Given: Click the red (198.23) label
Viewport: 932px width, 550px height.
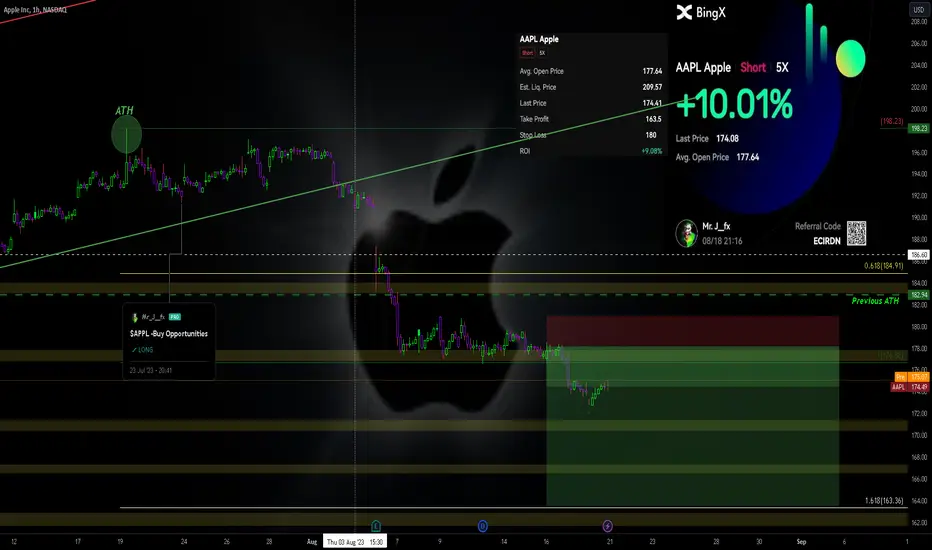Looking at the screenshot, I should click(x=892, y=121).
